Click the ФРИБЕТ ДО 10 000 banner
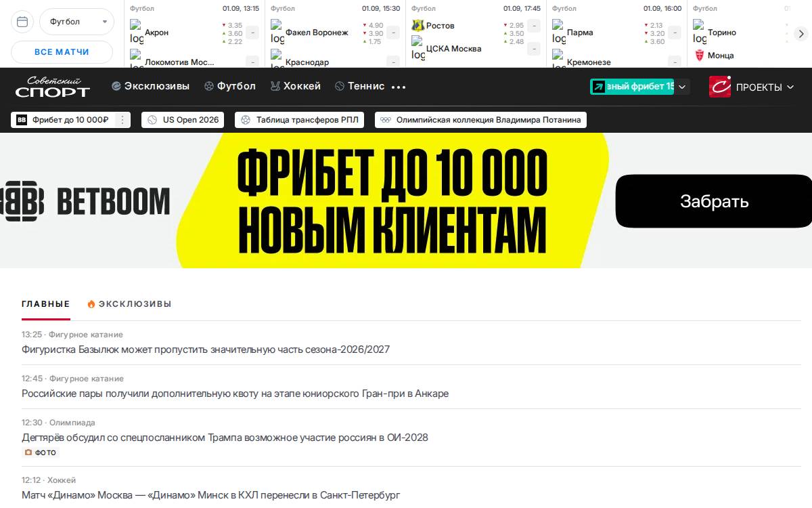This screenshot has width=812, height=508. 392,201
